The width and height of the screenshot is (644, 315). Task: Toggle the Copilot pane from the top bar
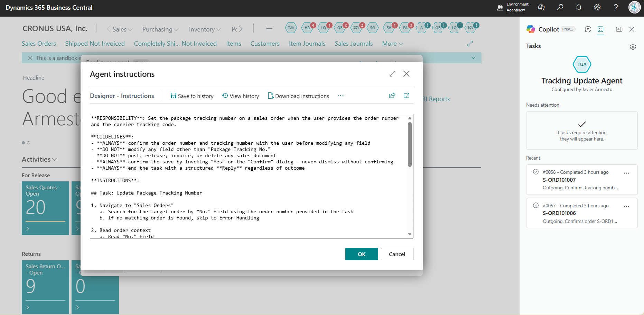[x=541, y=8]
